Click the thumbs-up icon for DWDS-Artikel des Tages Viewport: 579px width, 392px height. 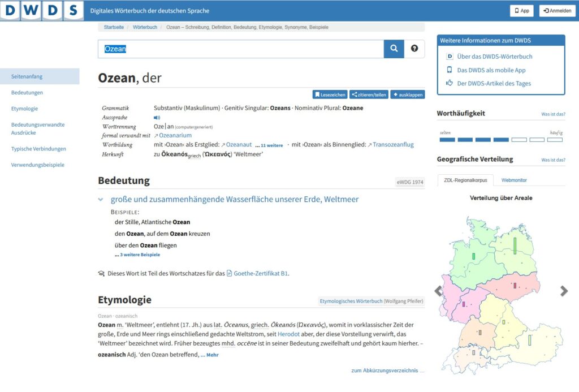(449, 83)
